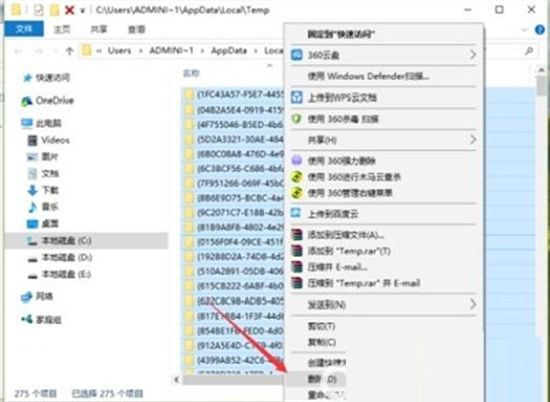Click WinRAR icon for 添加到压缩文件(A)
Screen dimensions: 550x402
click(x=297, y=235)
